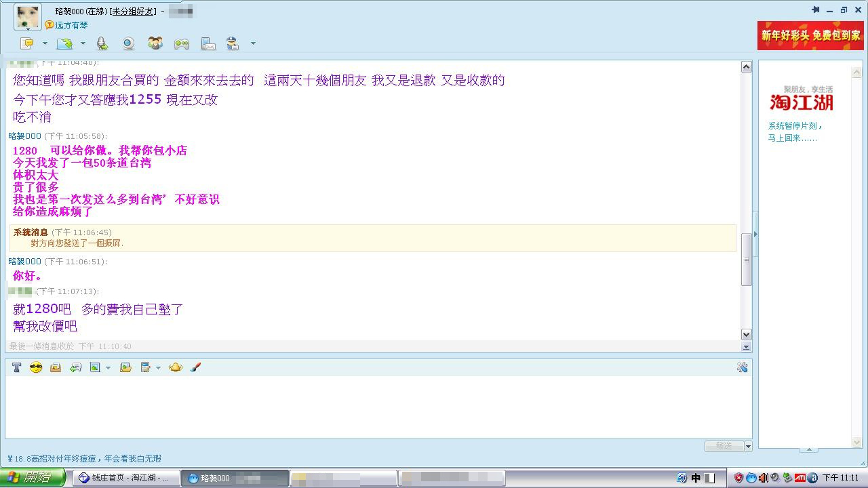The image size is (868, 488).
Task: Open the ad link about 年终痘痘
Action: tap(84, 459)
